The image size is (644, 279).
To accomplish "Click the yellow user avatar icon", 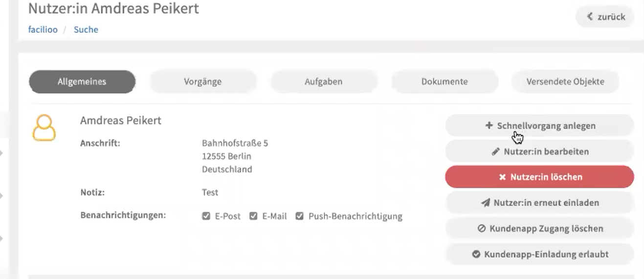I will tap(44, 128).
